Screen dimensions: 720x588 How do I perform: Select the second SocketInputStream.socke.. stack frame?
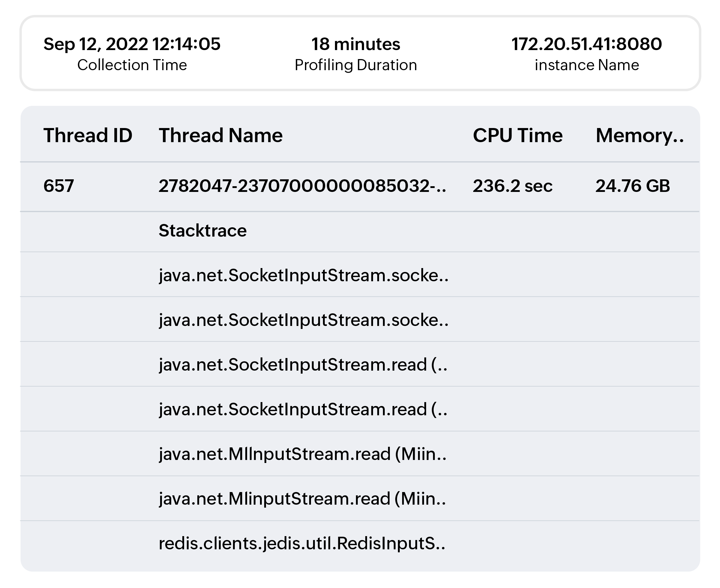coord(303,320)
